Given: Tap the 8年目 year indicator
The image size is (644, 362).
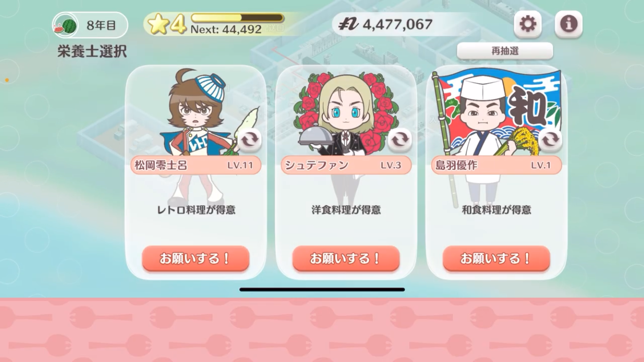Looking at the screenshot, I should [x=101, y=26].
